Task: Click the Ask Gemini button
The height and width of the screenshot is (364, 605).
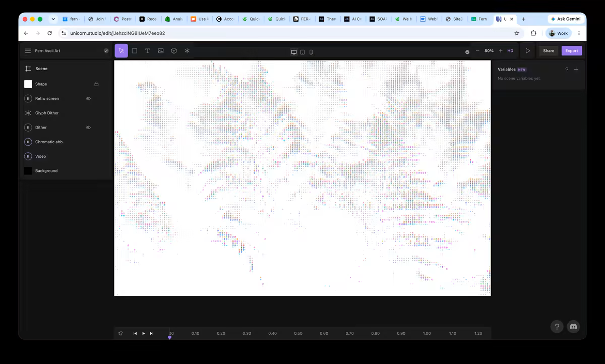Action: coord(567,19)
